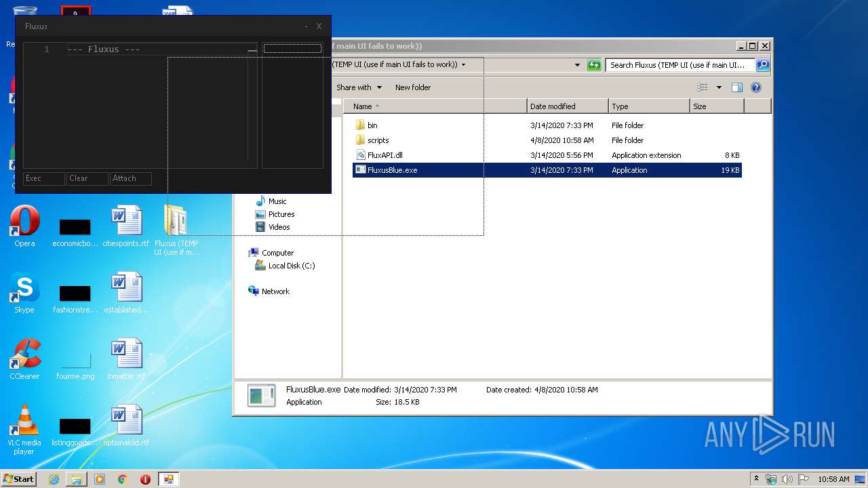Click the Action Center flag icon
This screenshot has width=868, height=488.
point(803,479)
